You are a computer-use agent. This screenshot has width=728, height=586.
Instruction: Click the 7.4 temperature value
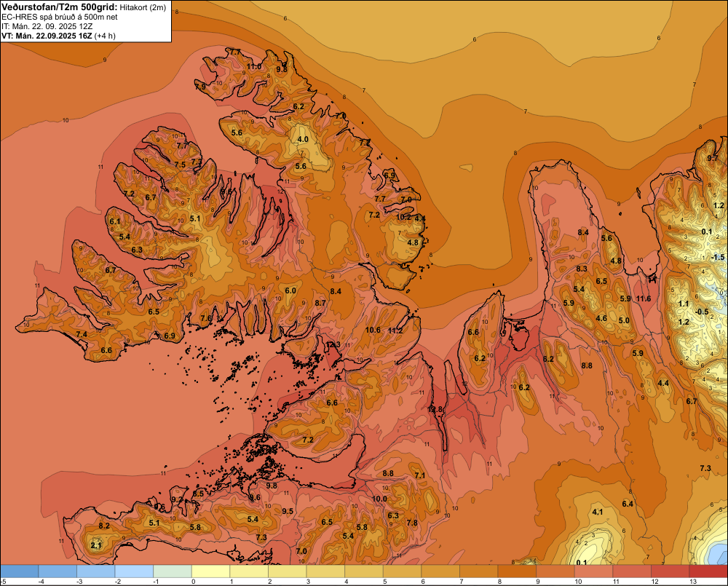pyautogui.click(x=82, y=334)
